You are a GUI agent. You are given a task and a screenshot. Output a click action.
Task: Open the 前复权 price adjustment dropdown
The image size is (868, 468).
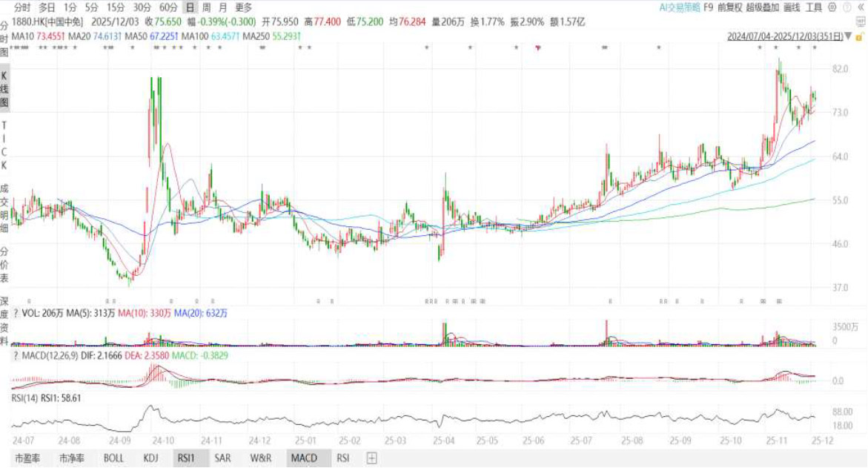pos(729,7)
